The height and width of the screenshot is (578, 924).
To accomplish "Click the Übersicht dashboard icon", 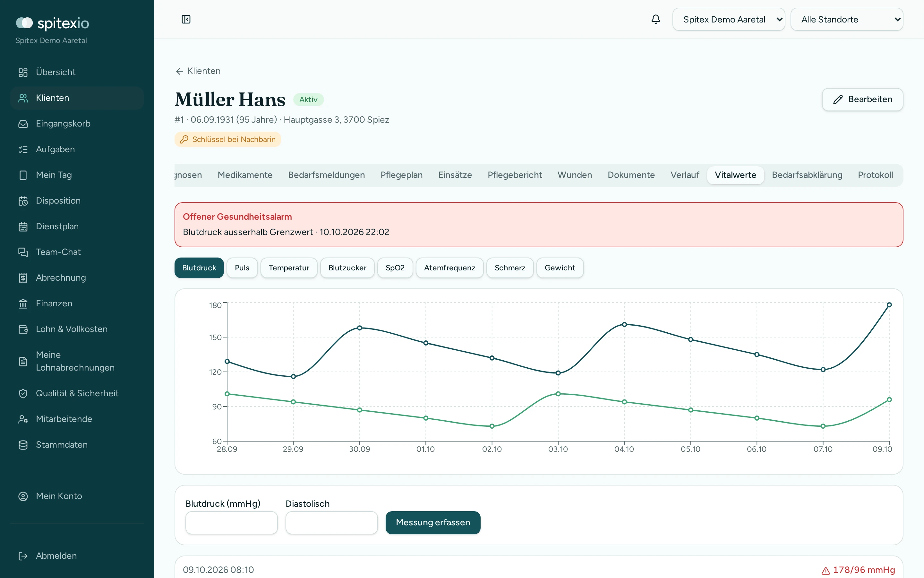I will pos(23,72).
